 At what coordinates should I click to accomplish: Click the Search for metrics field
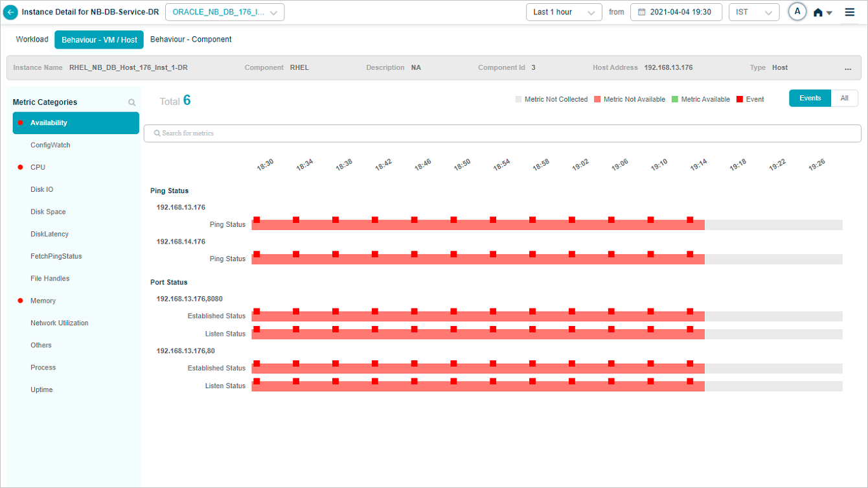502,134
